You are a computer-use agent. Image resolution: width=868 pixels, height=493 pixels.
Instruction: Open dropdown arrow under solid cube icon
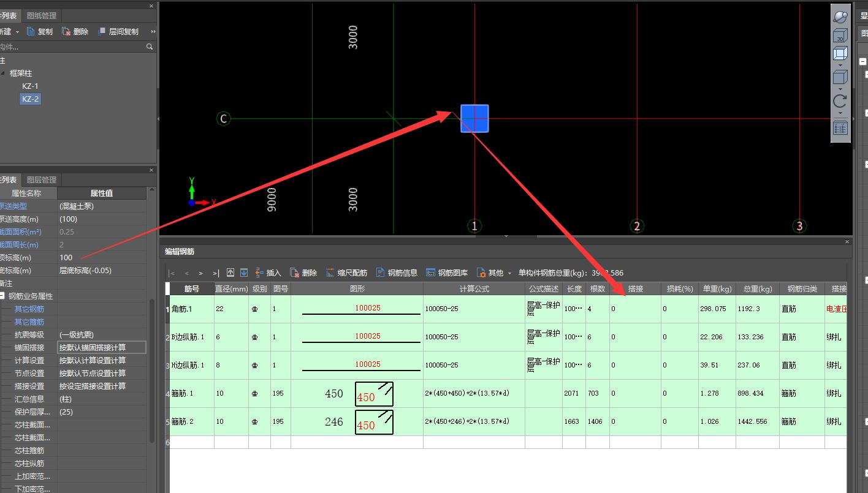tap(840, 89)
